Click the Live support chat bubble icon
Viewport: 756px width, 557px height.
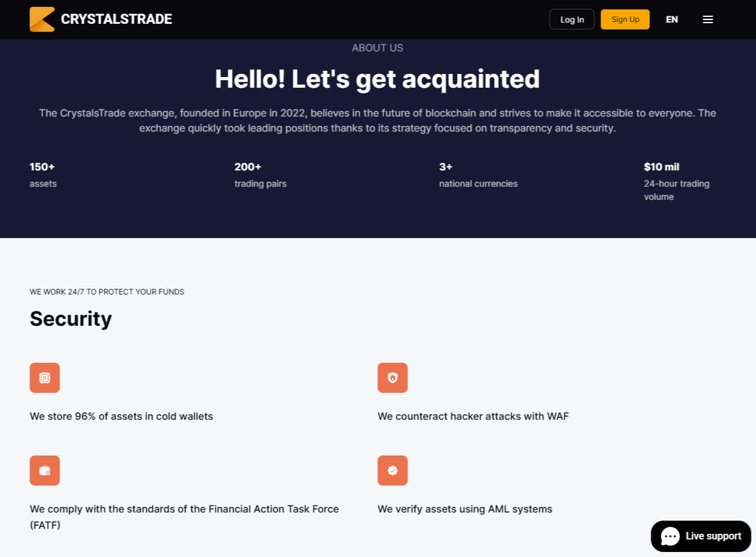(x=670, y=536)
